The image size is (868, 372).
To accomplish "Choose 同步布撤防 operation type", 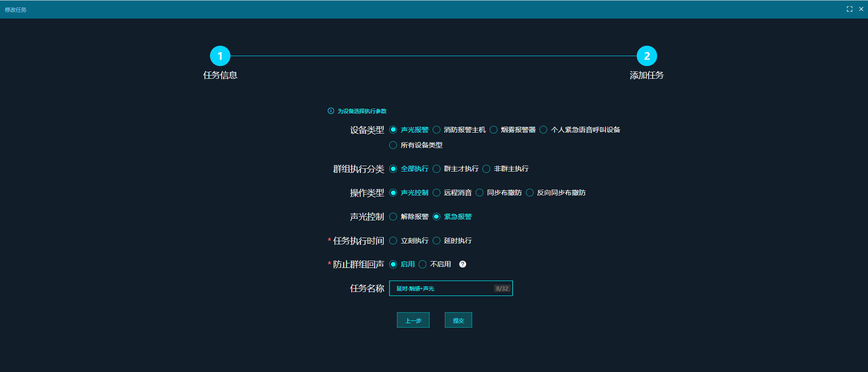I will point(480,193).
